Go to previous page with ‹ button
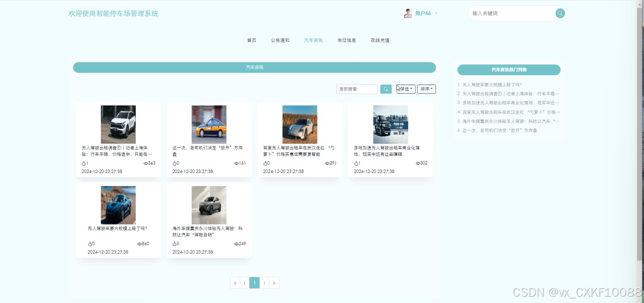The width and height of the screenshot is (644, 303). [x=245, y=283]
